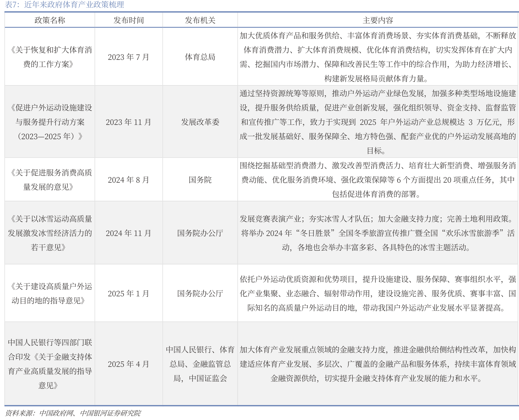Click policy name 《关于促进服务消费高质量发展的意见》
The width and height of the screenshot is (519, 420).
click(x=50, y=180)
